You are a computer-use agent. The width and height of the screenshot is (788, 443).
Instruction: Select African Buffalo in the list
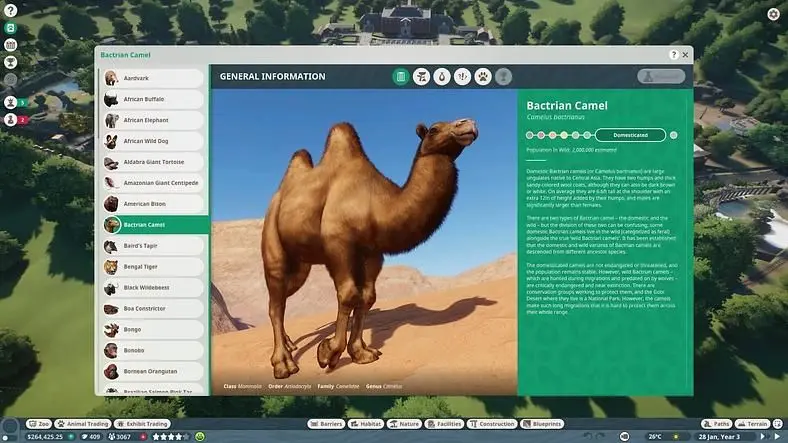(153, 99)
